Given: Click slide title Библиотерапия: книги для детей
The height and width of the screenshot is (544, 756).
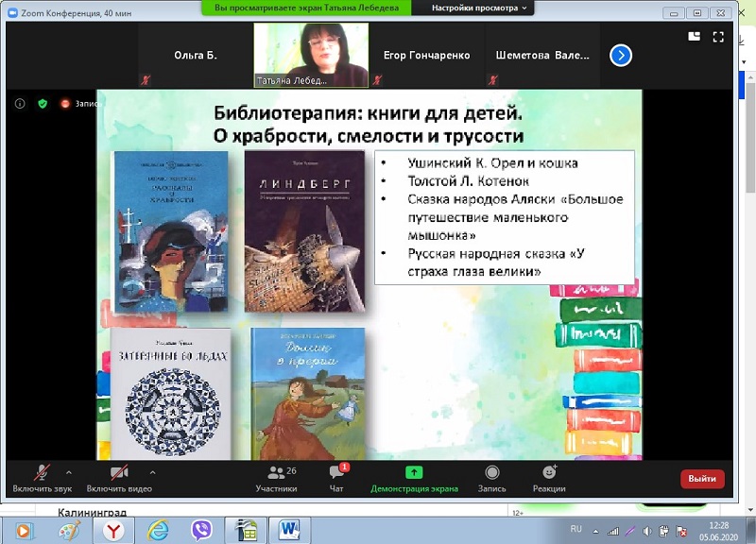Looking at the screenshot, I should tap(368, 113).
